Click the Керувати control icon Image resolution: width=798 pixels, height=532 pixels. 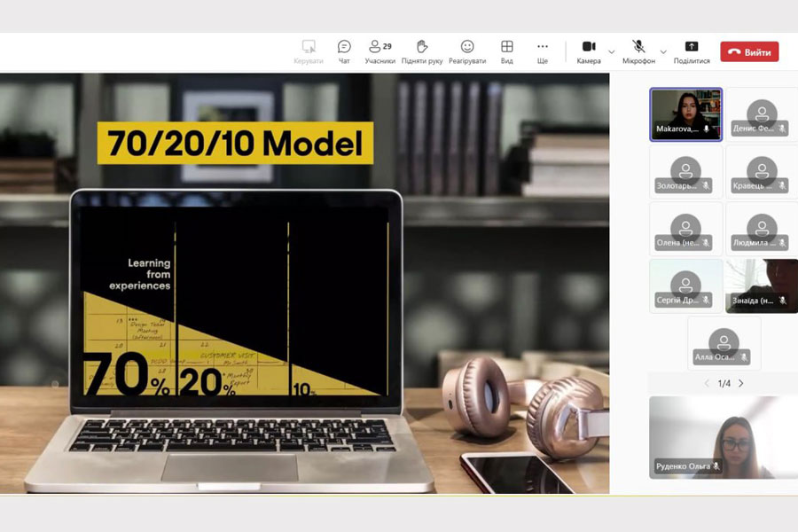(309, 52)
